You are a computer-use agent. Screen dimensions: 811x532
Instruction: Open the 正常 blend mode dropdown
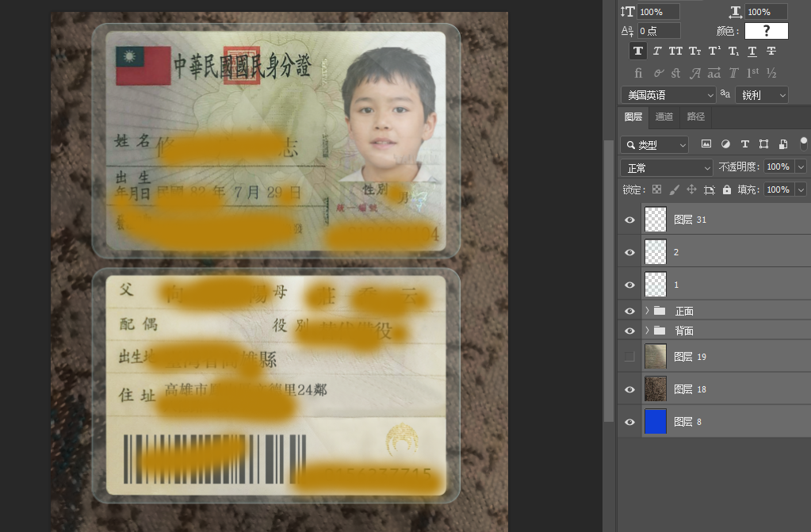pyautogui.click(x=667, y=167)
